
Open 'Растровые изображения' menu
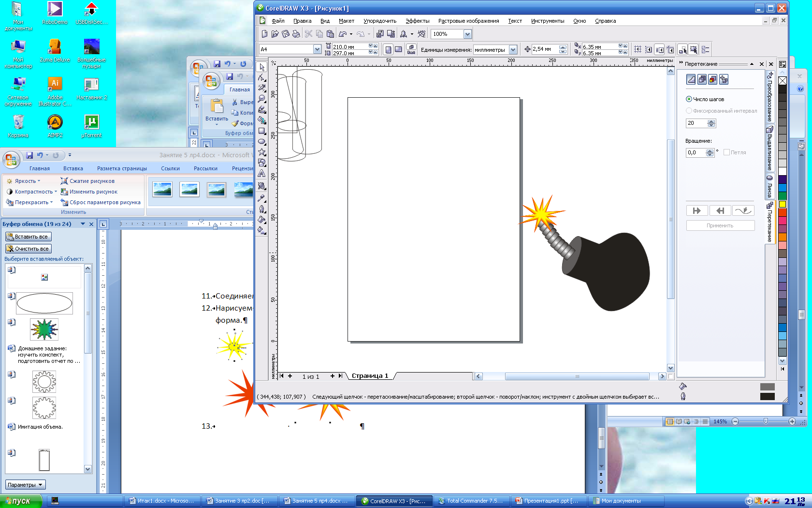coord(468,21)
